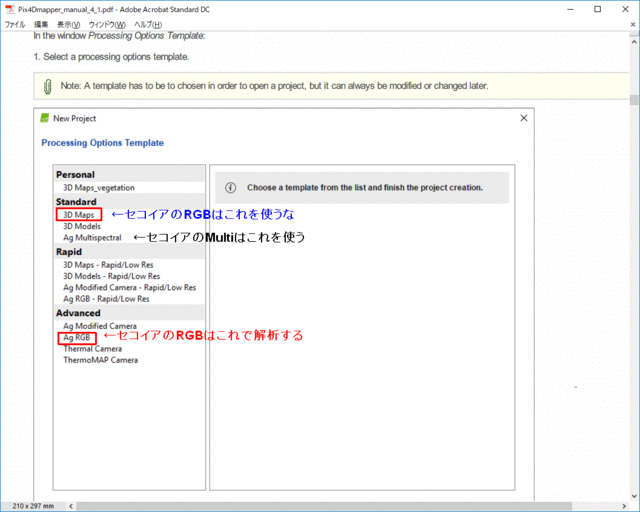The image size is (640, 512).
Task: Select the 3D Models standard template
Action: tap(82, 226)
